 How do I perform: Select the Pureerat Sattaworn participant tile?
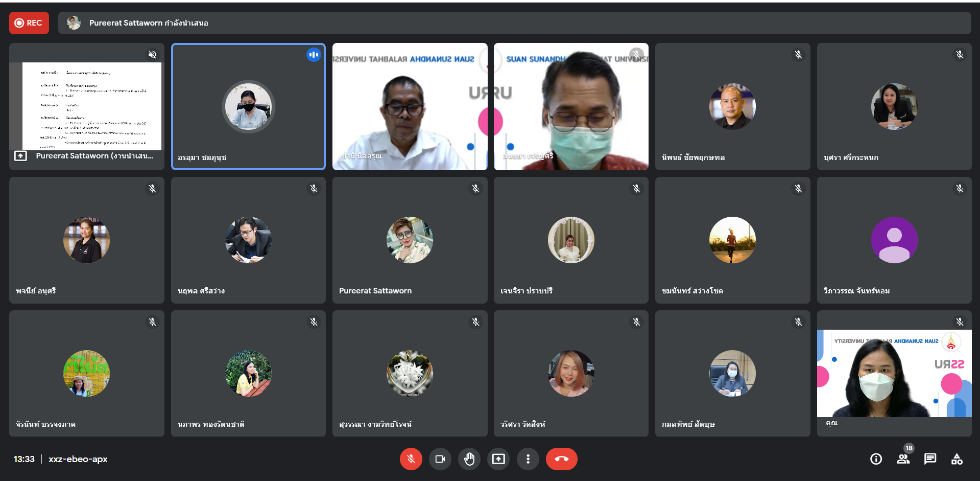[410, 240]
